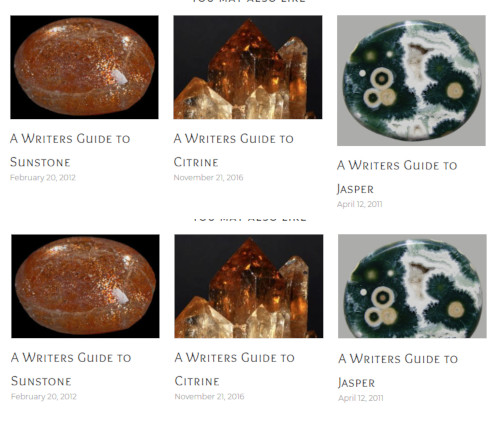This screenshot has width=500, height=433.
Task: Click upper 'A Writers Guide to Citrine' title
Action: [234, 150]
